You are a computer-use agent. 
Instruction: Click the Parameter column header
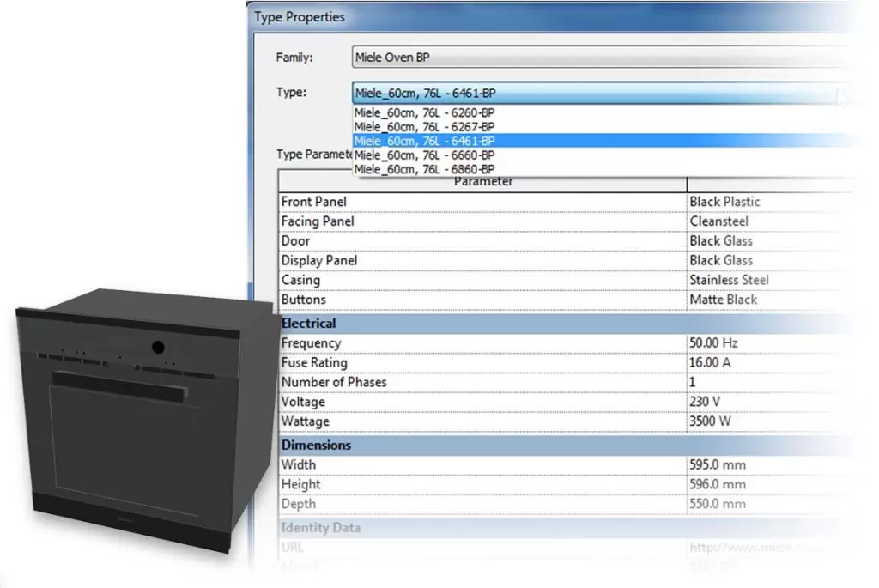pos(483,183)
